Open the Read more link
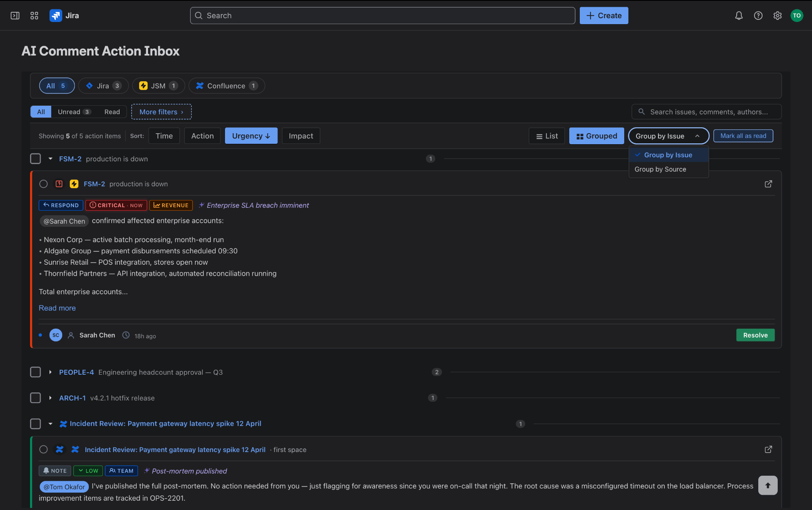Screen dimensions: 812x510 click(57, 308)
